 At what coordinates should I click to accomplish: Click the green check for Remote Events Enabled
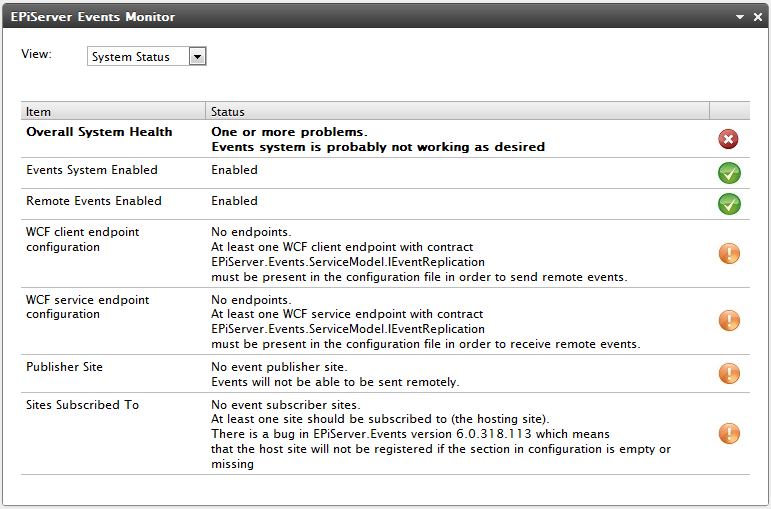(x=729, y=204)
